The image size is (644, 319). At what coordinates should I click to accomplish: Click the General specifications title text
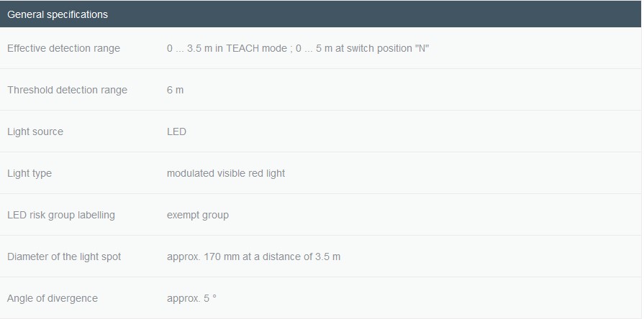pos(58,14)
